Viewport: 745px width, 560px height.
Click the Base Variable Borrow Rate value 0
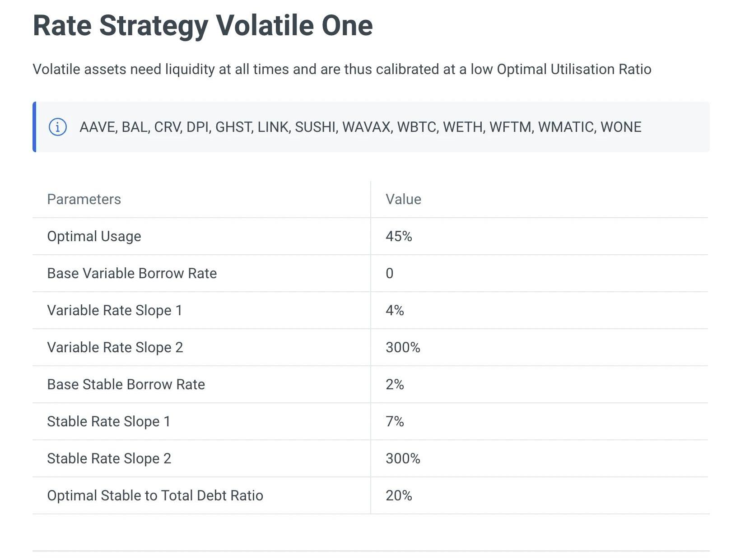pos(390,273)
